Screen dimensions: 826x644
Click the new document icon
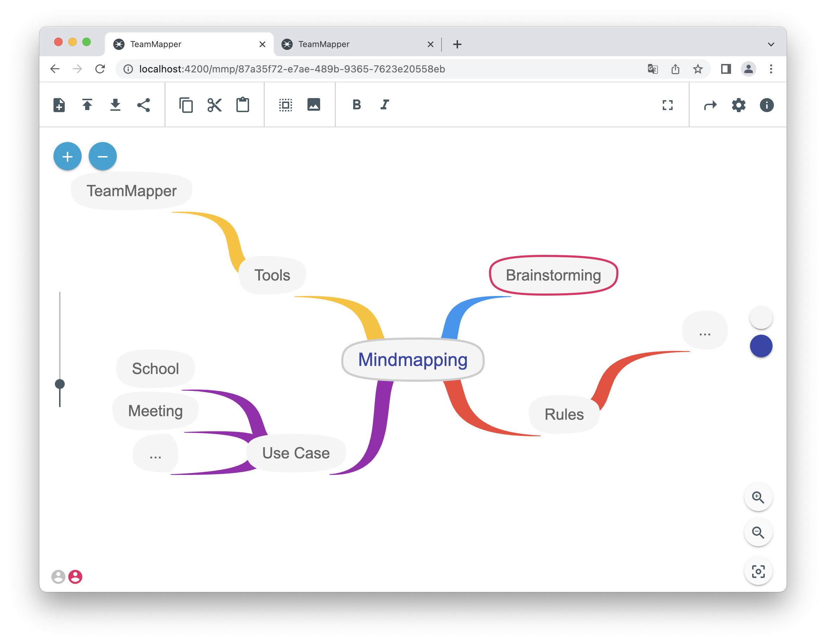[x=60, y=104]
